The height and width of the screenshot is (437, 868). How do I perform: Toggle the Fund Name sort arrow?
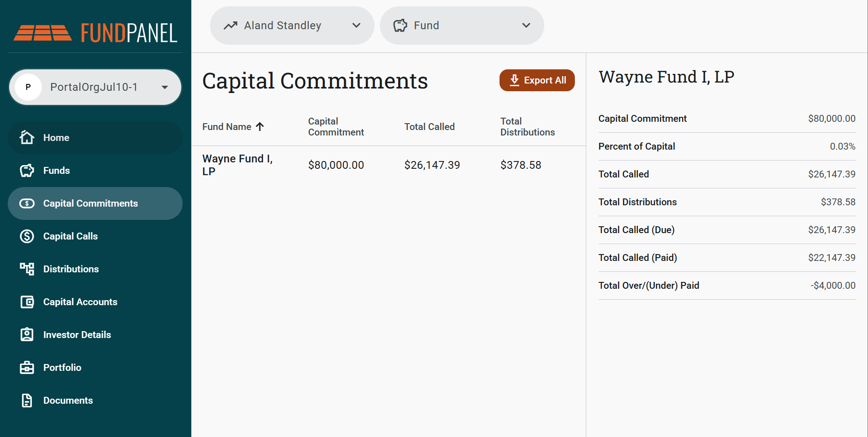coord(260,127)
